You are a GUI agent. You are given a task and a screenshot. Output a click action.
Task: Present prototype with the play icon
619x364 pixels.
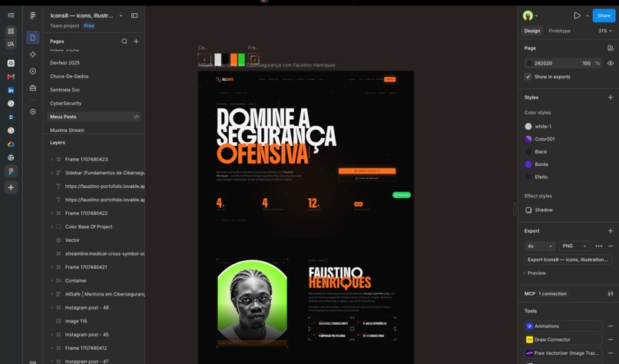pos(578,15)
